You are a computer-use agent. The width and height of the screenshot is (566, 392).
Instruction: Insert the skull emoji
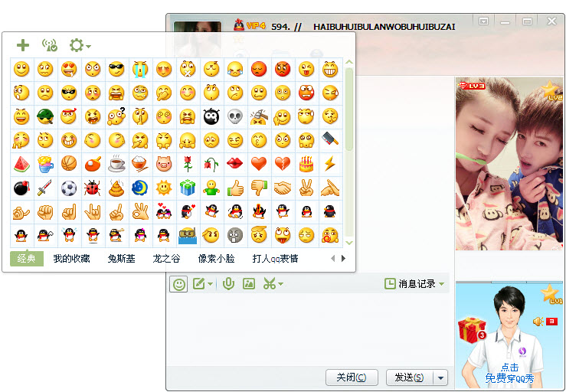tap(235, 116)
